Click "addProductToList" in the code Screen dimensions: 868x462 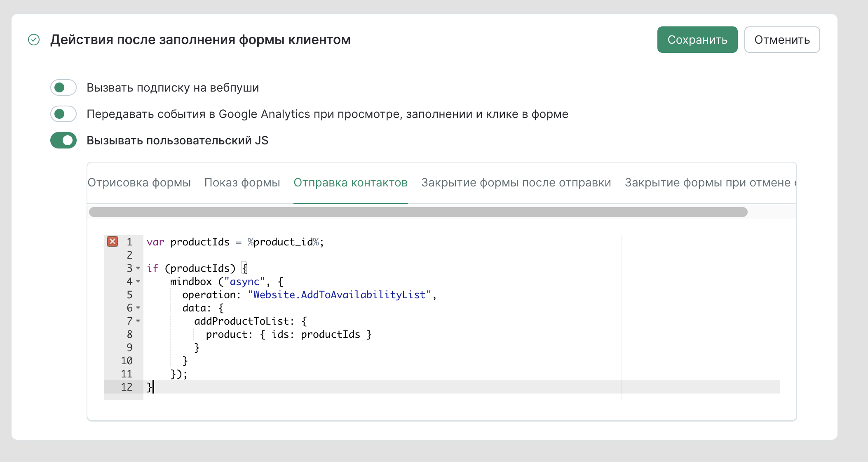tap(242, 321)
